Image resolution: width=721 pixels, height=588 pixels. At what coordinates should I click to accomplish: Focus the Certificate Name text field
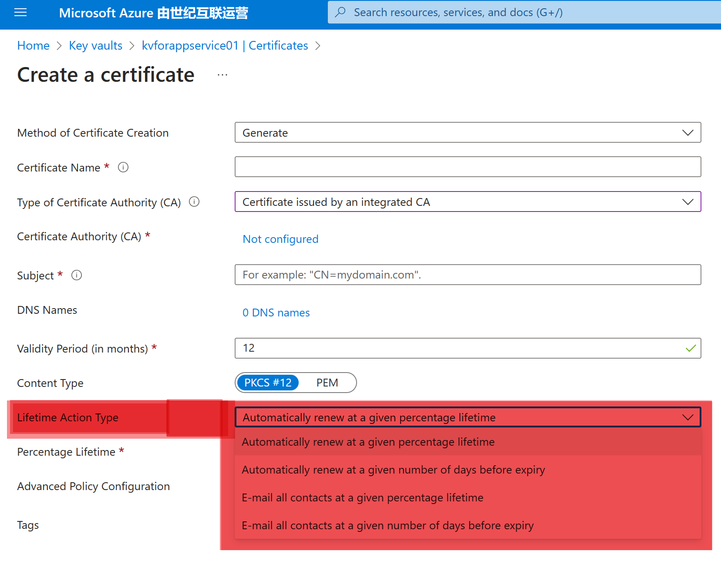pyautogui.click(x=468, y=167)
